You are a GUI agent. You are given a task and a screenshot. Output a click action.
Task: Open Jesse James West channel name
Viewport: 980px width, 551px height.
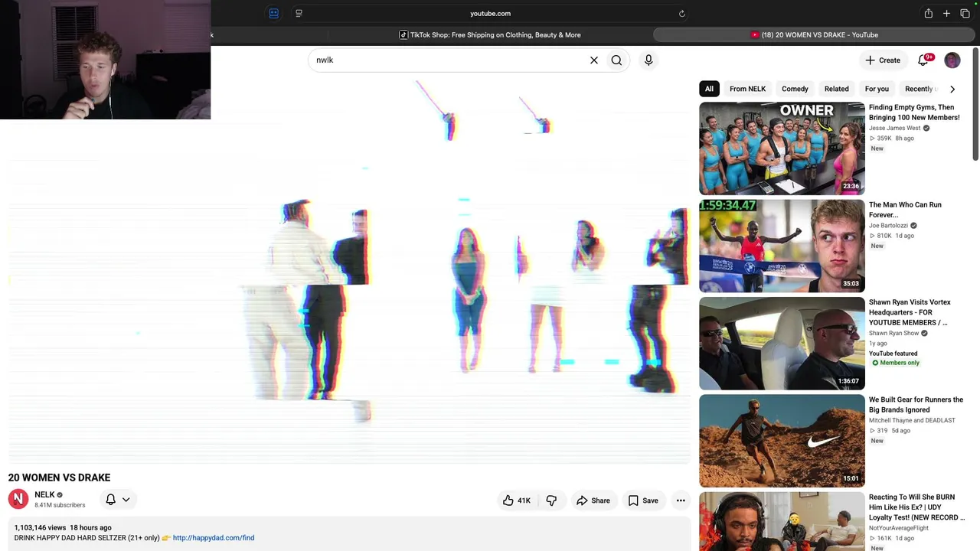894,128
